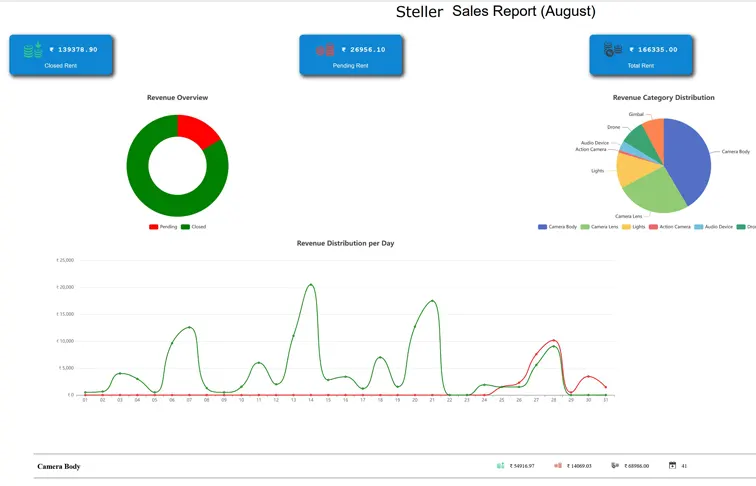Click the green coins icon on Closed Rent card
Screen dimensions: 756x486
click(33, 49)
